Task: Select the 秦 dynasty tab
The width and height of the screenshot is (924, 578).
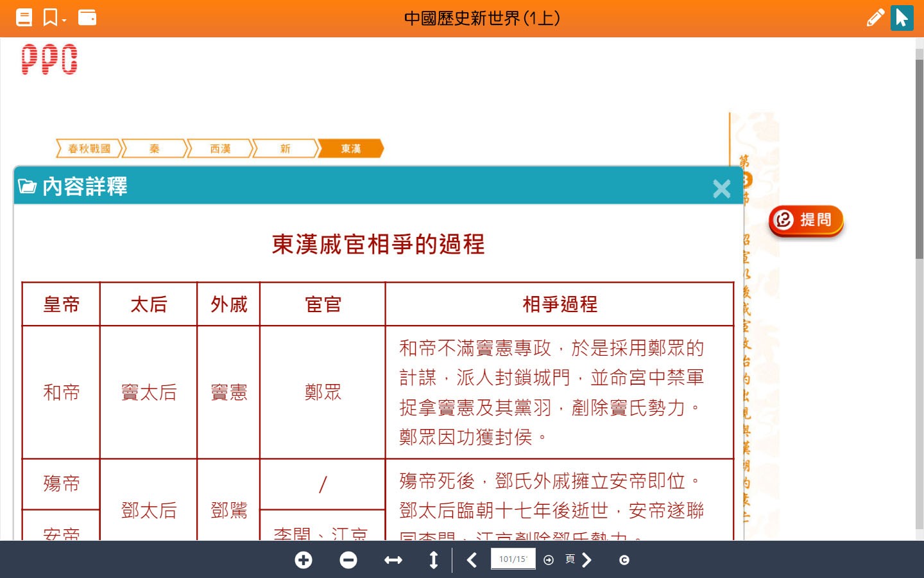Action: tap(155, 149)
